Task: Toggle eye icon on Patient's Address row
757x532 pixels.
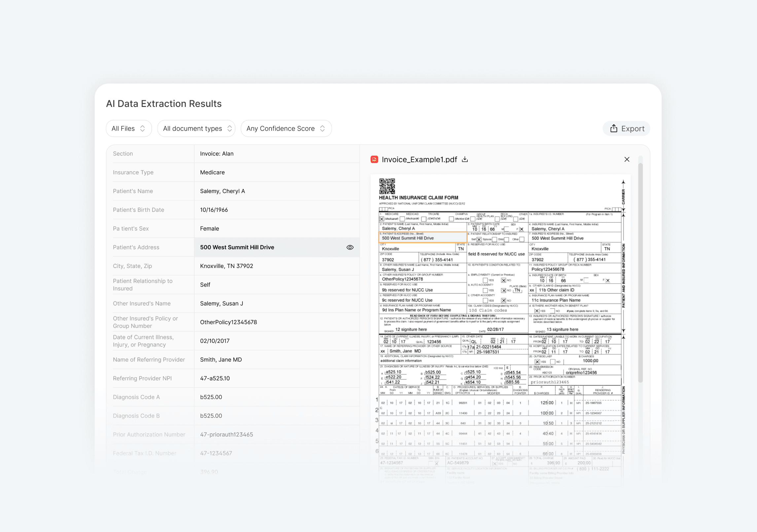Action: pyautogui.click(x=350, y=247)
